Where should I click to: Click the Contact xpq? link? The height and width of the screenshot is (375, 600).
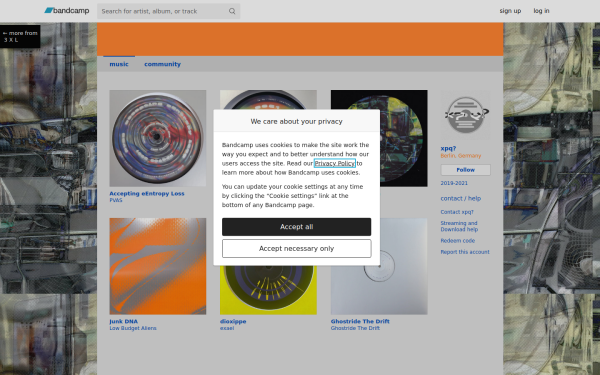click(x=457, y=212)
